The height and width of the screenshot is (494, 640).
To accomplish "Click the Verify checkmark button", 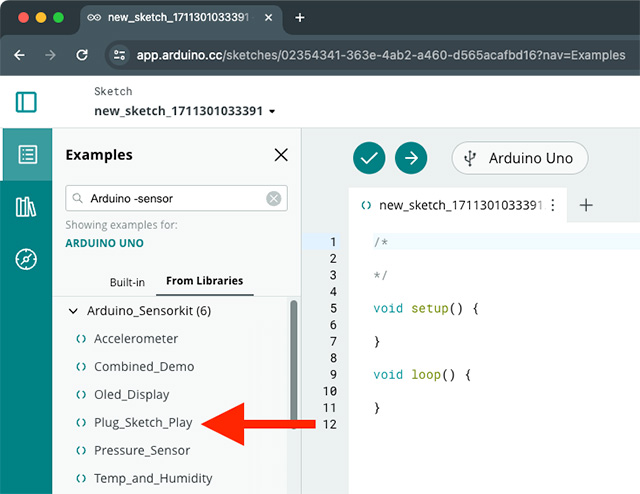I will [370, 158].
